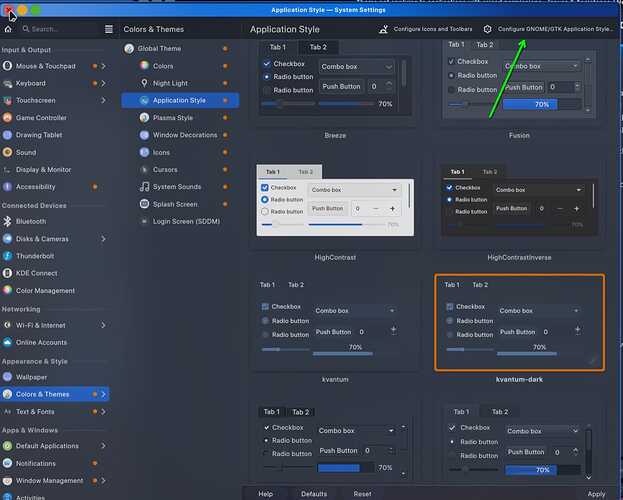Click the Defaults button

click(x=314, y=494)
